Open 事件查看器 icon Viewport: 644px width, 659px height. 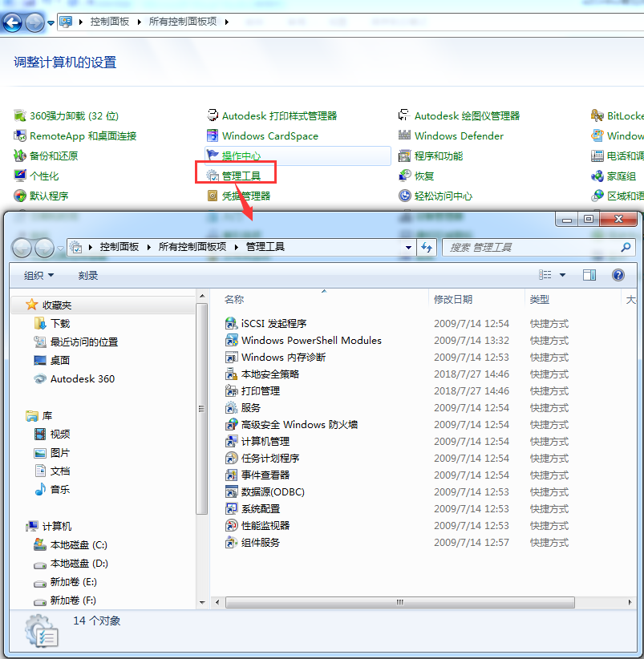231,475
